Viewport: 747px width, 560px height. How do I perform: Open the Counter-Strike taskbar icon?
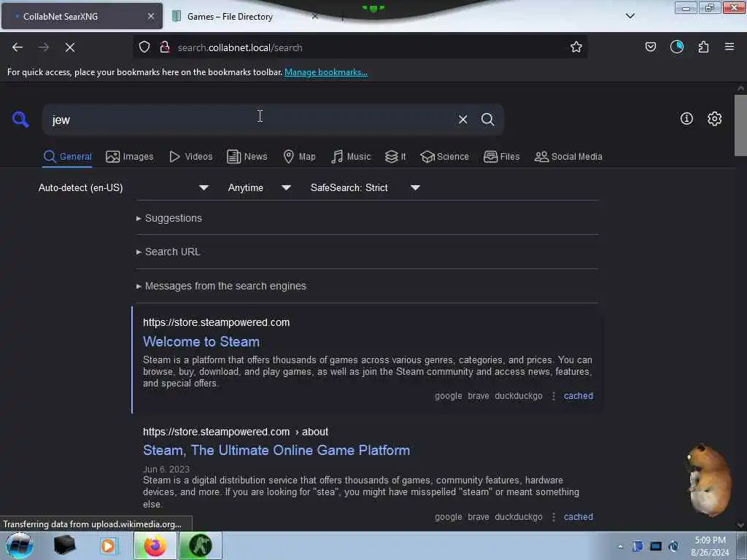200,545
